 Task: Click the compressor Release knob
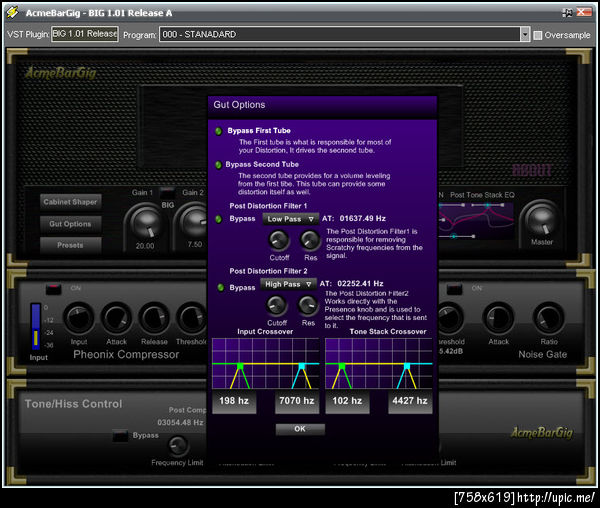[x=154, y=318]
